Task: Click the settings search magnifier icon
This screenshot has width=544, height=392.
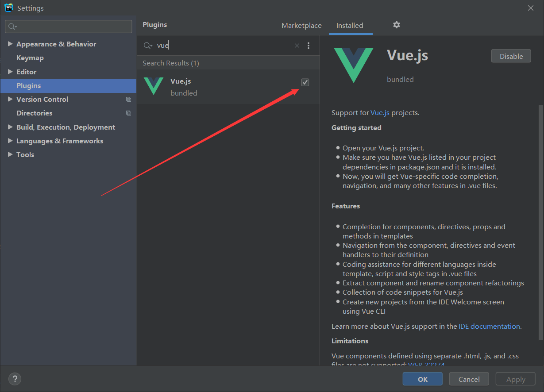Action: pyautogui.click(x=12, y=27)
